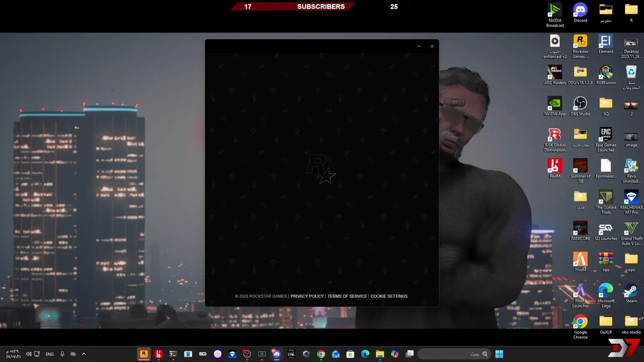Open the FiveM Launcher desktop shortcut
Screen dimensions: 644x362
click(580, 296)
